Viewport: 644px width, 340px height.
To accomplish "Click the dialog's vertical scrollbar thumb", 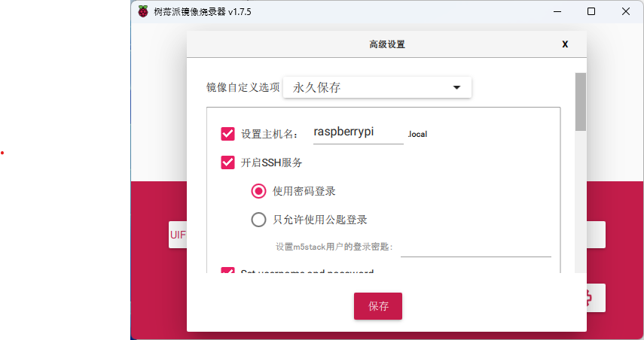I will point(580,102).
